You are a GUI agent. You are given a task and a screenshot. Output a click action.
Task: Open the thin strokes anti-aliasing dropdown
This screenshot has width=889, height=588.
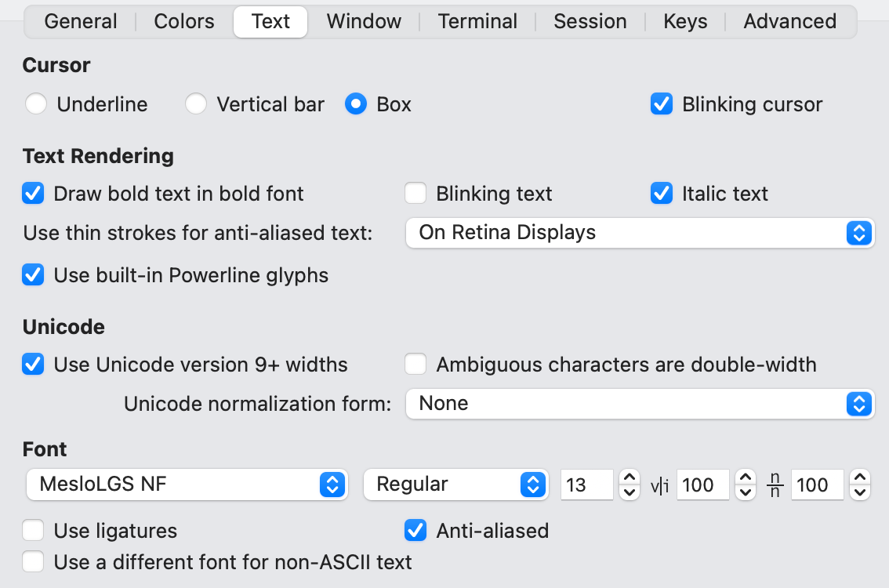point(639,232)
